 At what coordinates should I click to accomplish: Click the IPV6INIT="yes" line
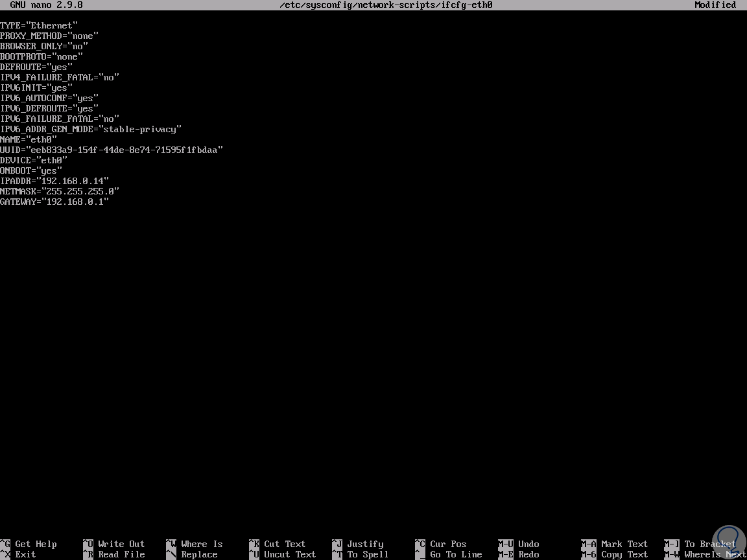point(36,87)
